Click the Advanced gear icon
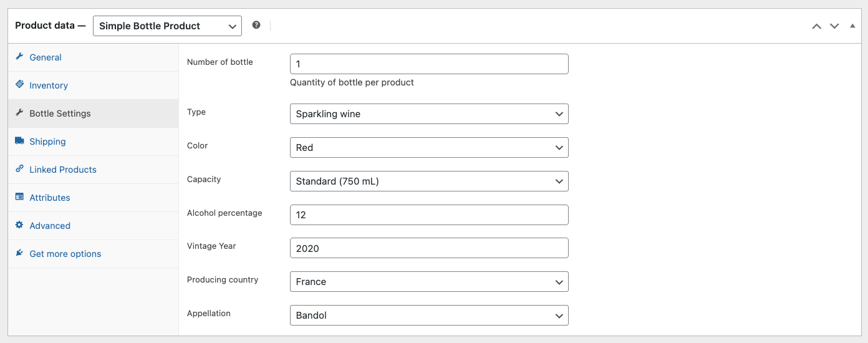This screenshot has width=868, height=343. pyautogui.click(x=19, y=225)
